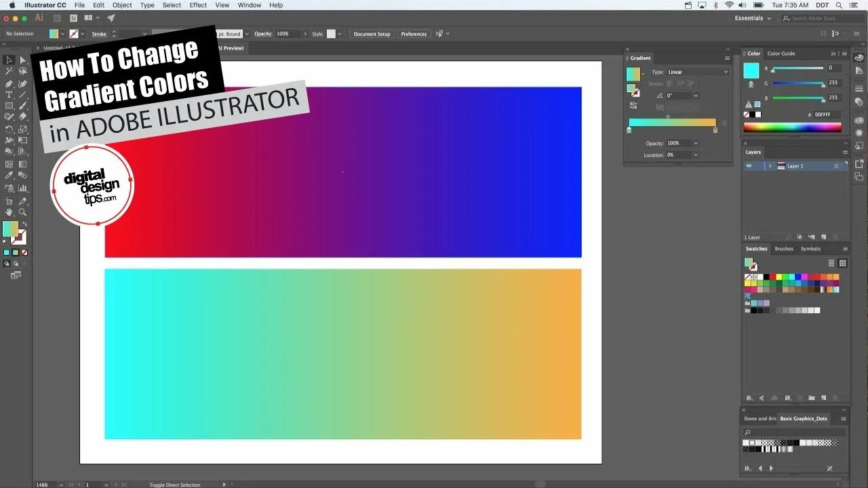The width and height of the screenshot is (868, 488).
Task: Select the Hand tool
Action: [9, 212]
